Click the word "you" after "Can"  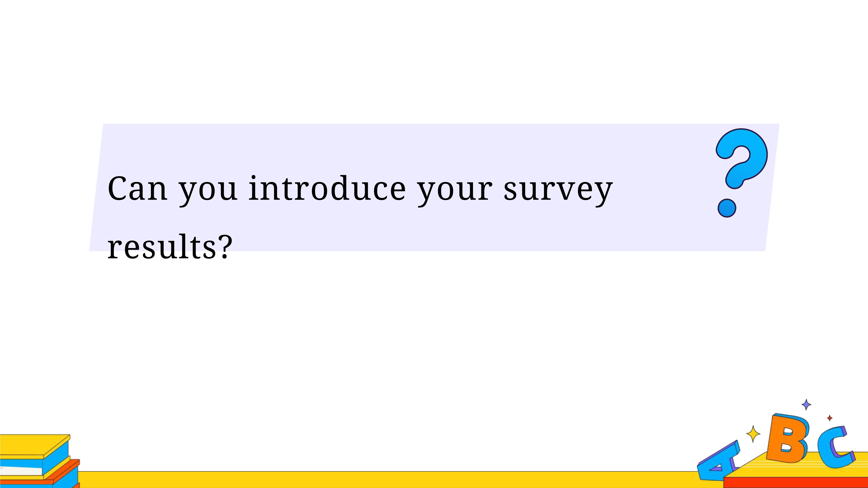tap(208, 193)
